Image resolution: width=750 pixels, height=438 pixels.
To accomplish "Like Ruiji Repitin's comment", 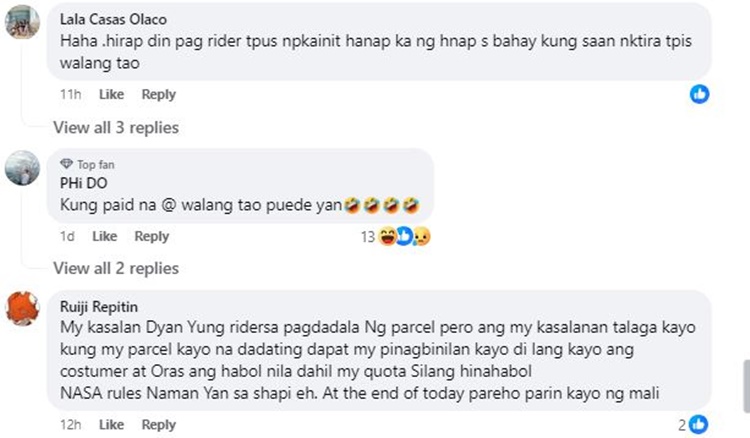I will point(111,425).
